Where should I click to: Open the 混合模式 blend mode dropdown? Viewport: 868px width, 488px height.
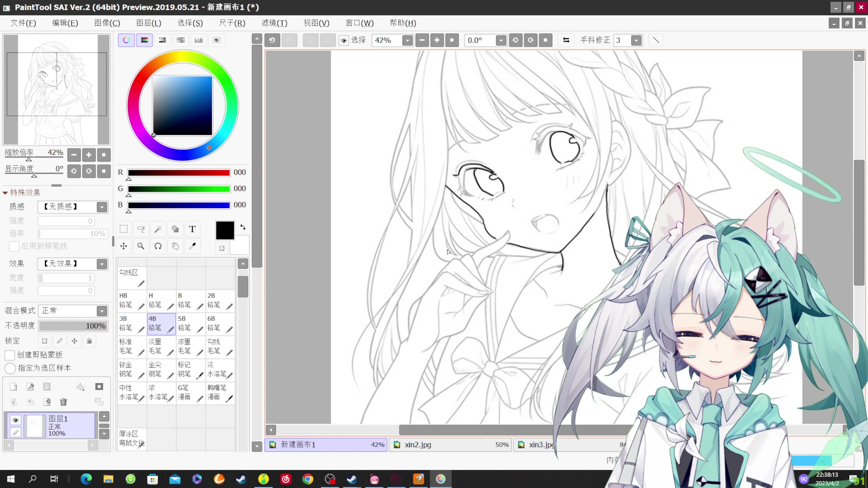click(73, 311)
